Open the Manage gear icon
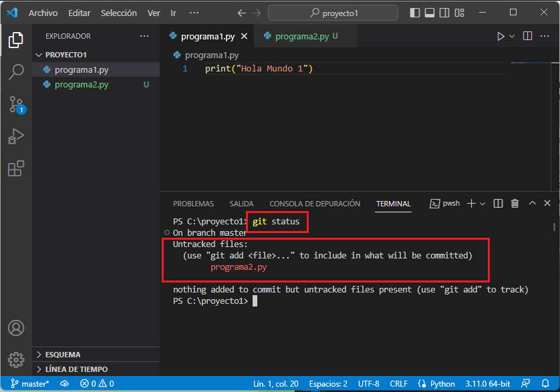560x392 pixels. tap(16, 359)
